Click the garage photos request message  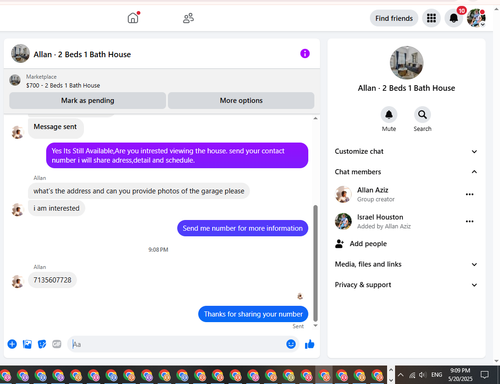[x=139, y=191]
